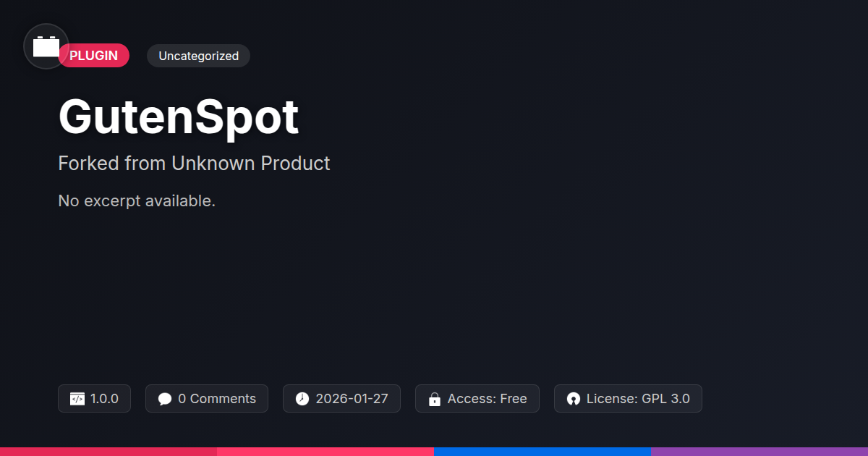Select the License: GPL 3.0 badge

[628, 399]
